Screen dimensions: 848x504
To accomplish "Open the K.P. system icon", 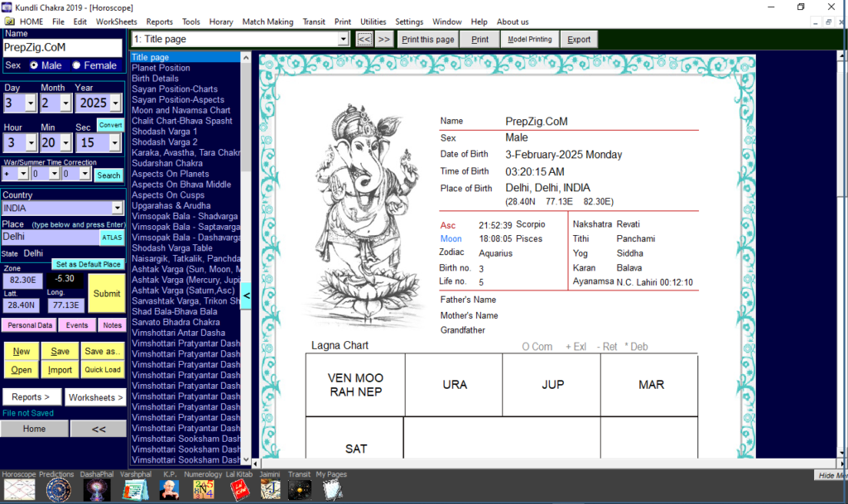I will [x=169, y=490].
